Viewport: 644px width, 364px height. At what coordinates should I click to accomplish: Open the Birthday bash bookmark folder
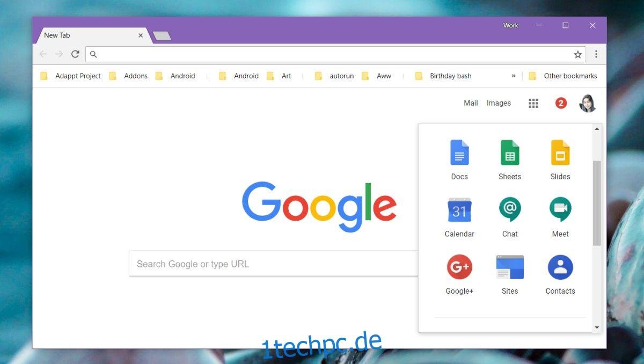pyautogui.click(x=443, y=76)
